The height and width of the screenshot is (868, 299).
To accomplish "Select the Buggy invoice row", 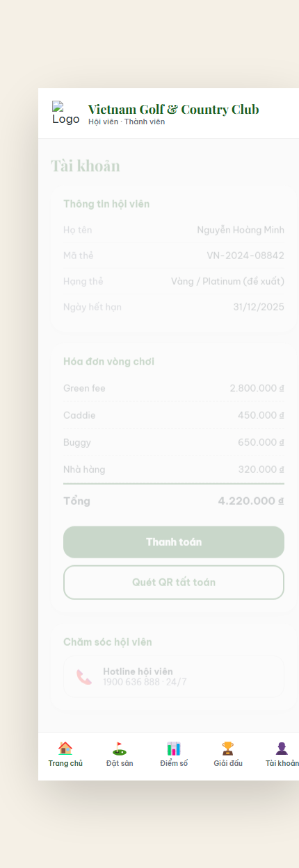I will click(x=174, y=442).
